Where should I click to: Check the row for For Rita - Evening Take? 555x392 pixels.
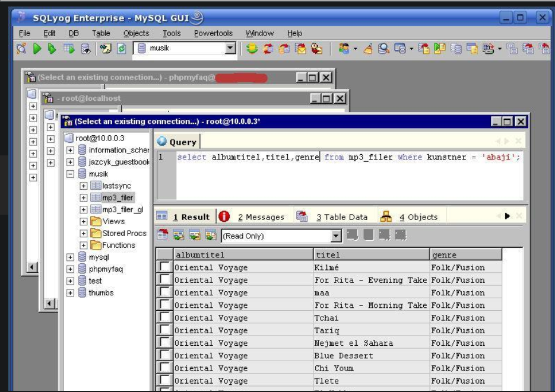point(165,279)
